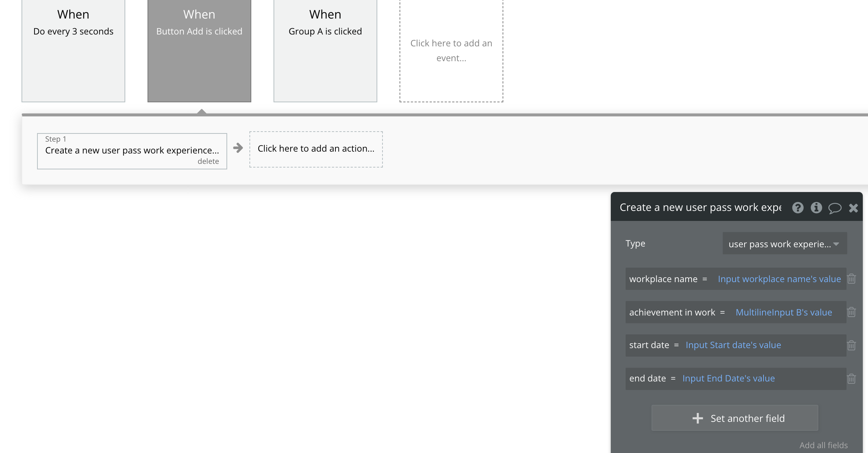Click the trash icon beside start date
868x453 pixels.
click(x=851, y=345)
